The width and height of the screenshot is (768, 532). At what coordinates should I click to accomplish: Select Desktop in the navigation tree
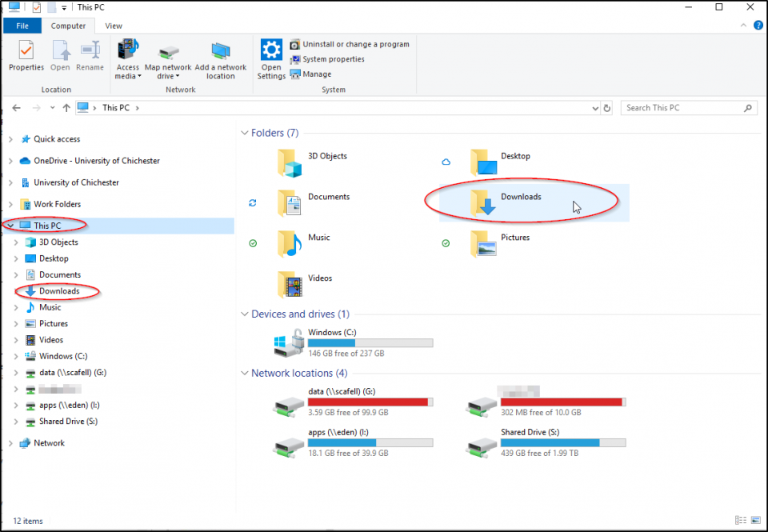tap(54, 258)
